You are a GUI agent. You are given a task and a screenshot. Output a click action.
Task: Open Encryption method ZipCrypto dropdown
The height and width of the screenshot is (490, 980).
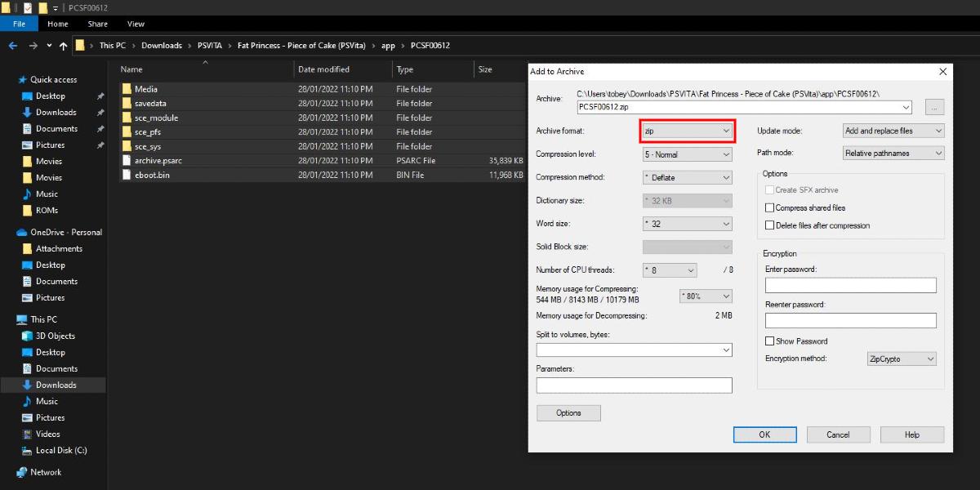[901, 359]
